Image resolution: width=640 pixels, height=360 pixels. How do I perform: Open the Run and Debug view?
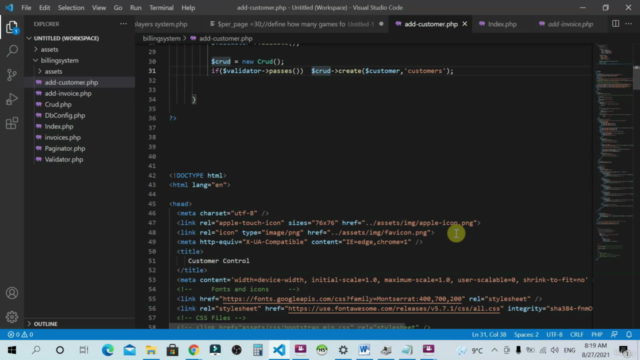12,99
